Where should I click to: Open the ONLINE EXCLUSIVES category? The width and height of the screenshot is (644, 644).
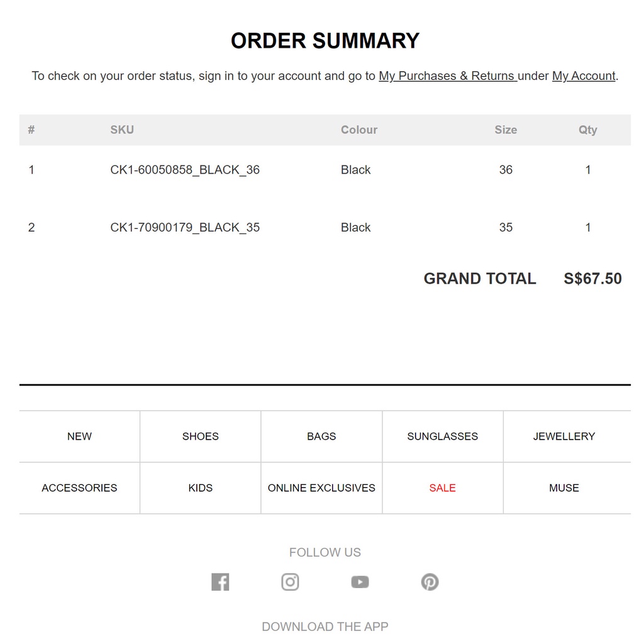321,488
